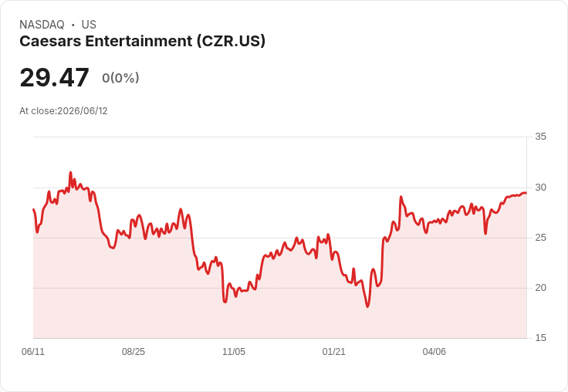The image size is (568, 392).
Task: Click the 08/25 date axis label
Action: 134,351
